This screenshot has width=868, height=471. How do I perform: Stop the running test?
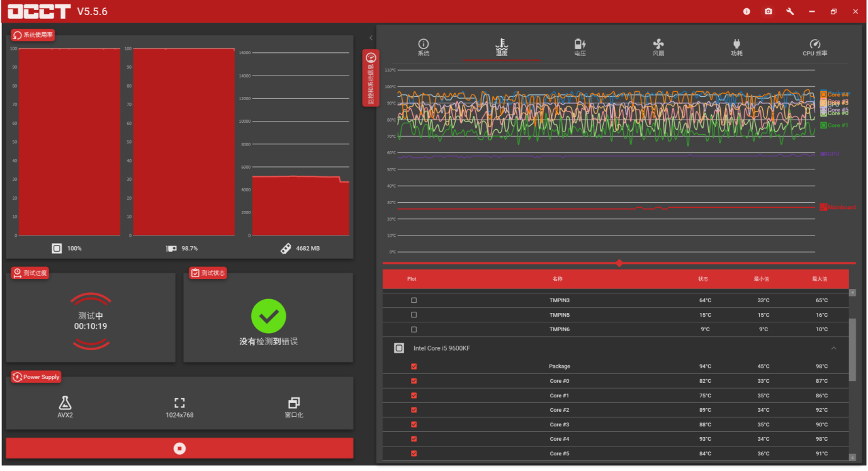(179, 448)
